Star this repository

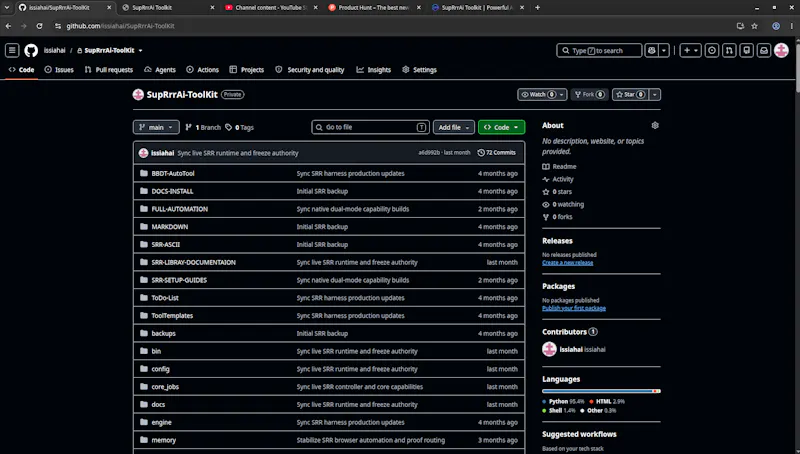[x=630, y=94]
